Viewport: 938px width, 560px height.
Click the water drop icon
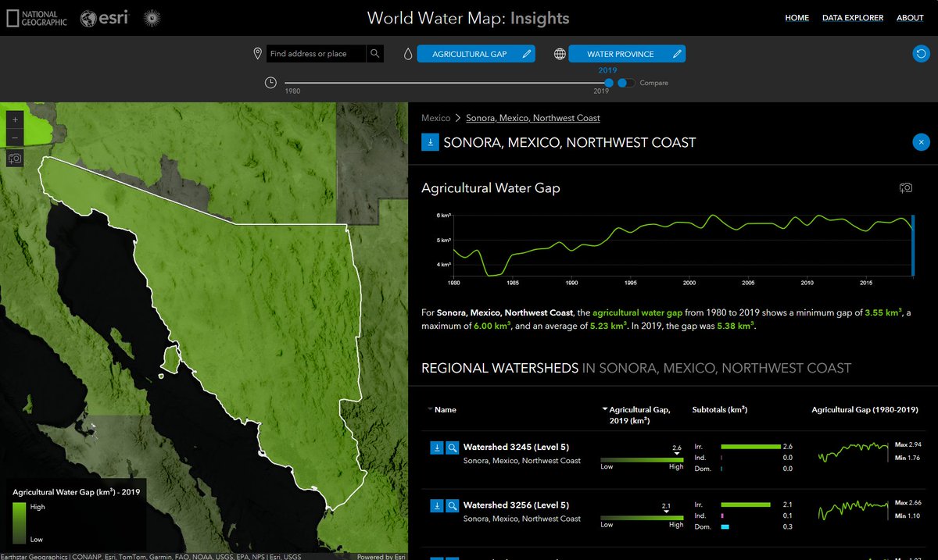tap(407, 54)
